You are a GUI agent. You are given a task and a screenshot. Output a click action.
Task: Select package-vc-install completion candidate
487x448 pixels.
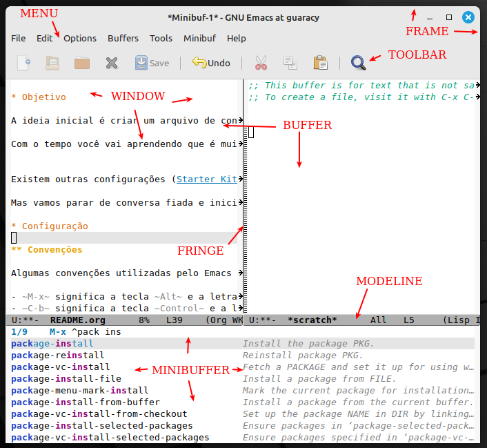pyautogui.click(x=60, y=367)
